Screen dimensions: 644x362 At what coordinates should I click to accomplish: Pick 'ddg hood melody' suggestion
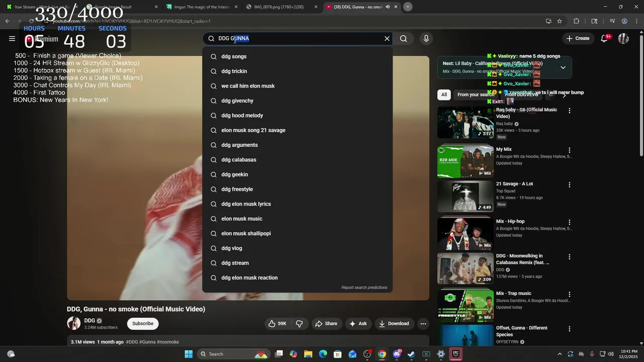pos(297,116)
